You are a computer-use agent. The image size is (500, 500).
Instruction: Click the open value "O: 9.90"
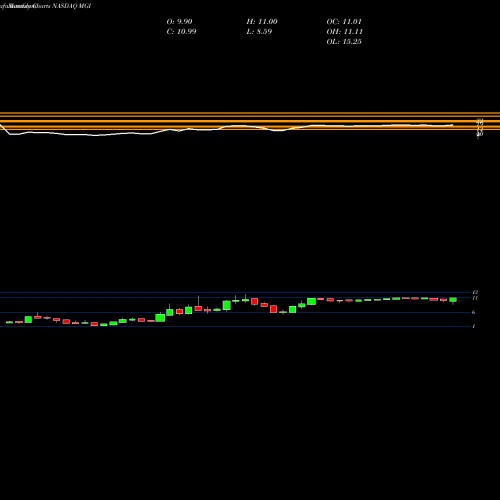(x=179, y=22)
